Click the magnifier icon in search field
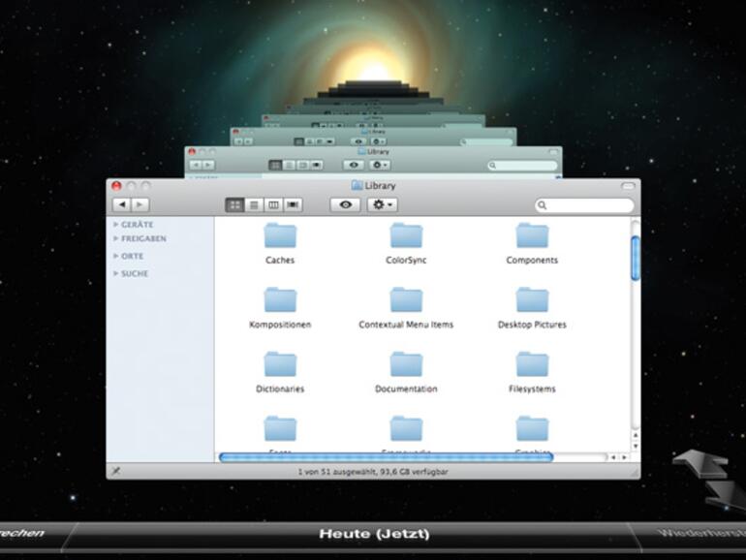 pyautogui.click(x=542, y=205)
